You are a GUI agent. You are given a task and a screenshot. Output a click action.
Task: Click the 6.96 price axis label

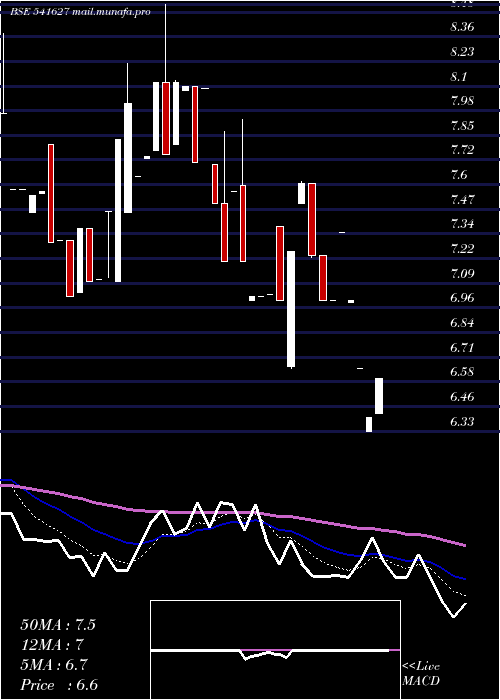coord(462,298)
